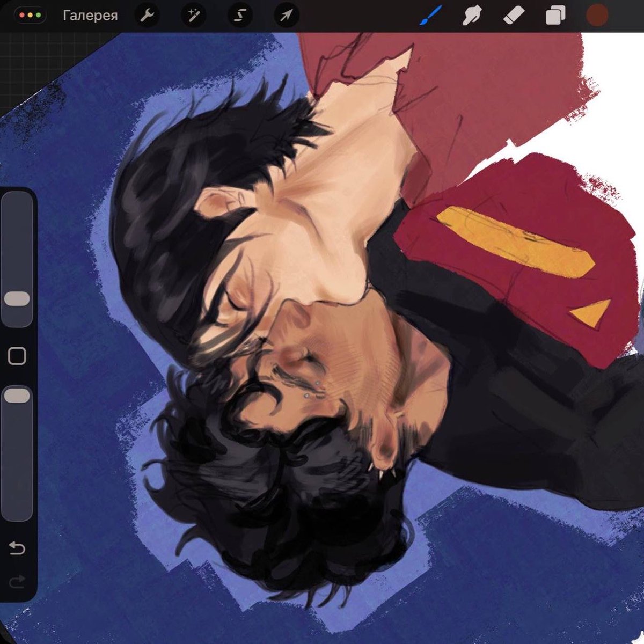
Task: Open the Actions wrench menu
Action: pos(147,16)
